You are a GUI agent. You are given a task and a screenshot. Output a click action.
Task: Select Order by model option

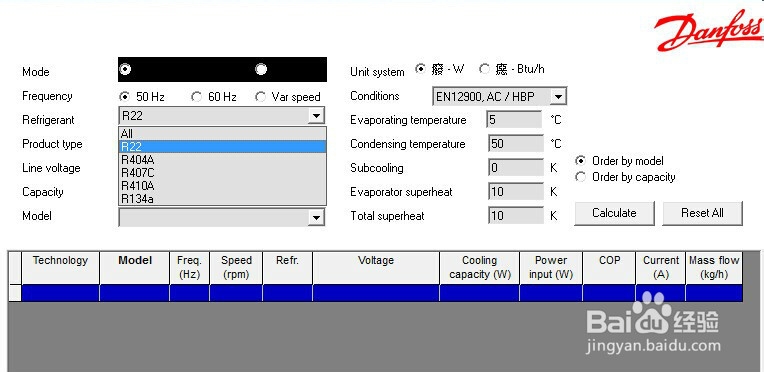pyautogui.click(x=580, y=160)
